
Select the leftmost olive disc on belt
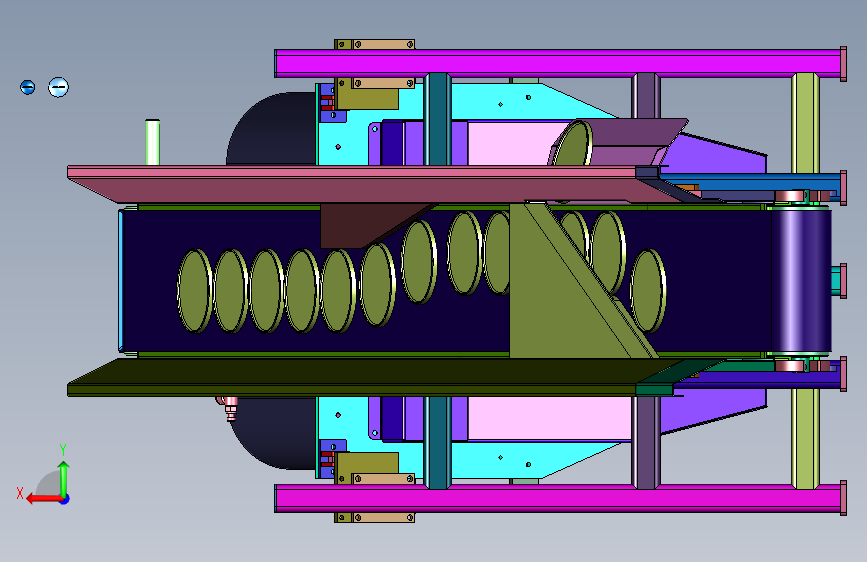coord(195,291)
